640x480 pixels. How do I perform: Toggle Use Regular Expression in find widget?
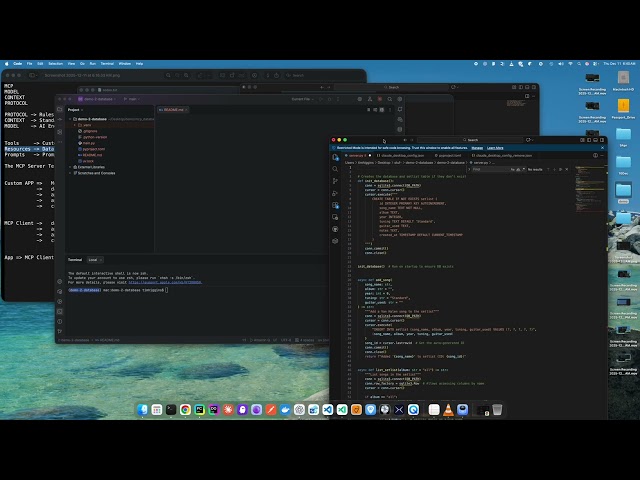[523, 169]
